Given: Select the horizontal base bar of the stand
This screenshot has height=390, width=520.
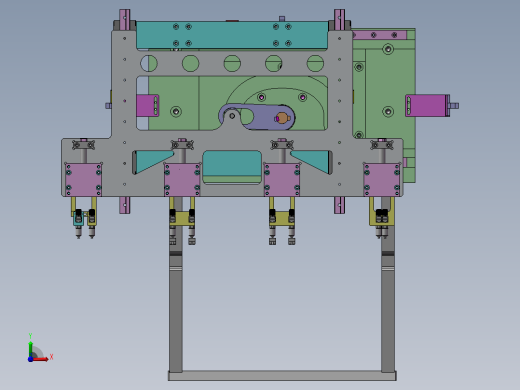Looking at the screenshot, I should coord(282,375).
